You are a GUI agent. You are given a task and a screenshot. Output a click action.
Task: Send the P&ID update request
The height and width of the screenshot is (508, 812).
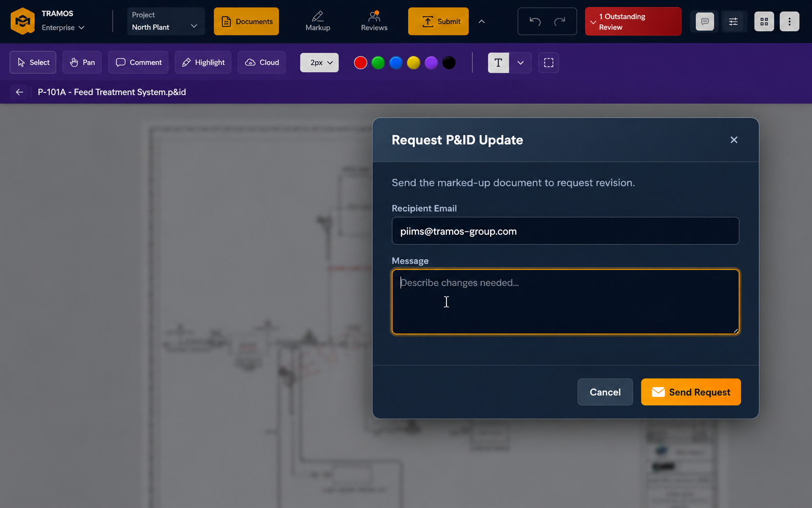[691, 392]
